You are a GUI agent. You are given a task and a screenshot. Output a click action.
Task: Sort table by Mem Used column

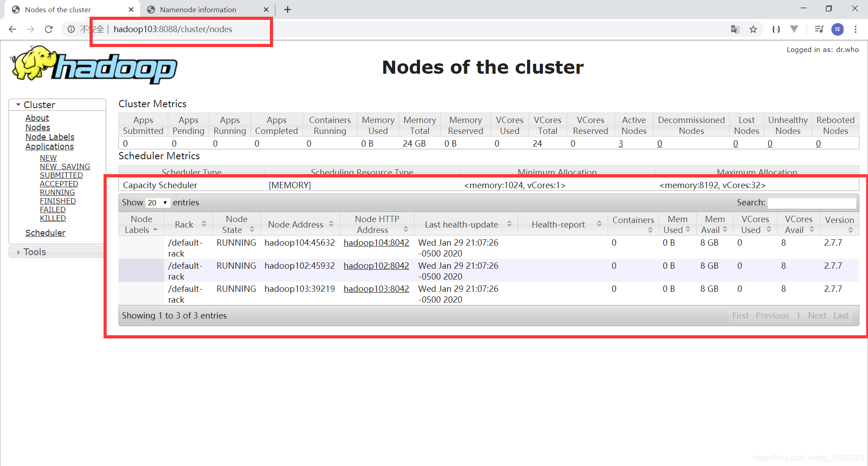point(677,224)
